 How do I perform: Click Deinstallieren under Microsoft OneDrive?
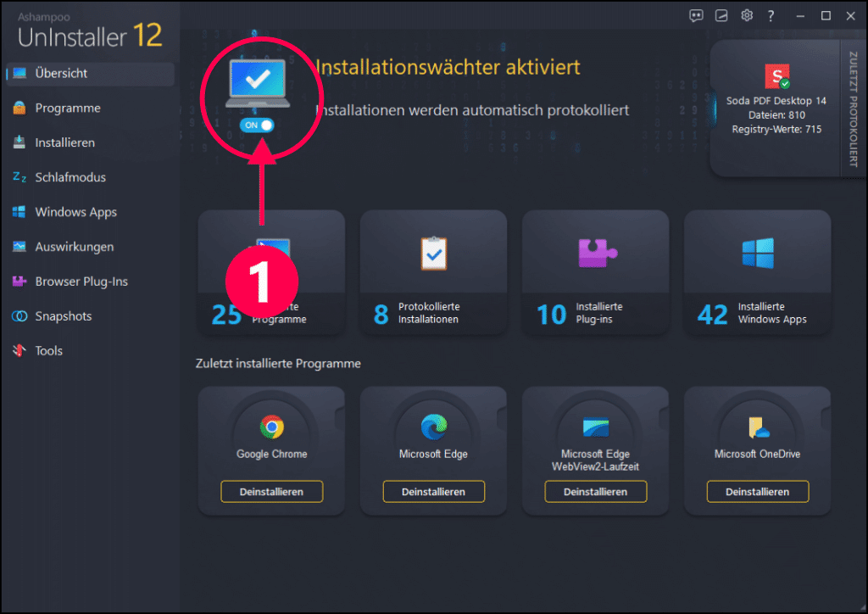[x=758, y=492]
